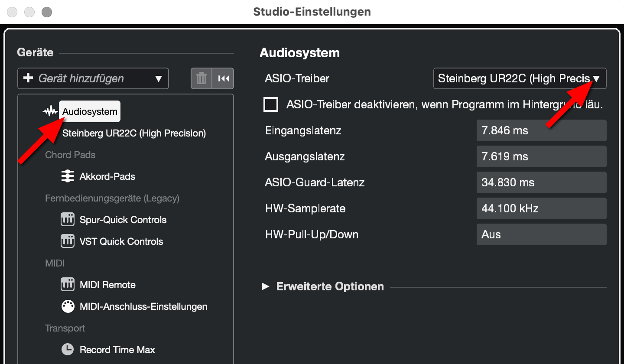Viewport: 624px width, 364px height.
Task: Click the Audiosystem waveform icon
Action: (50, 111)
